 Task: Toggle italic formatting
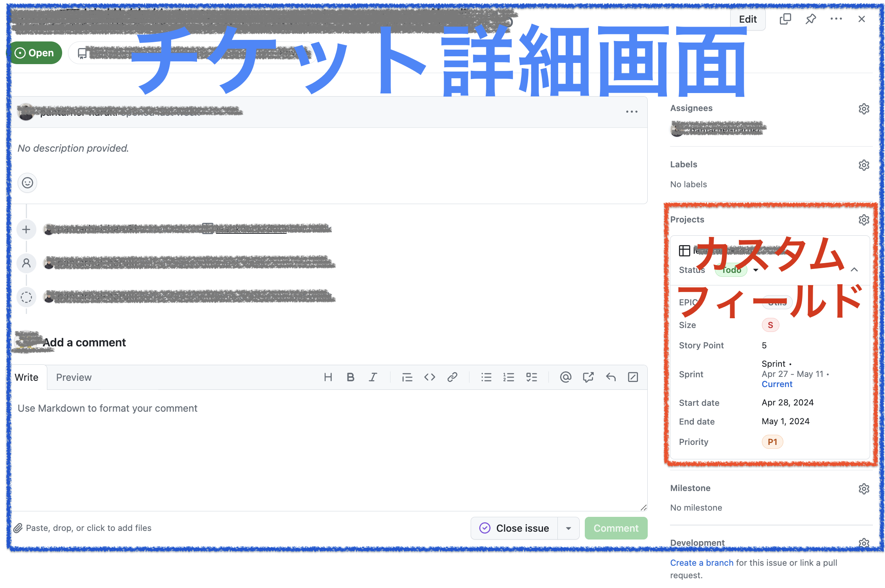(x=373, y=377)
